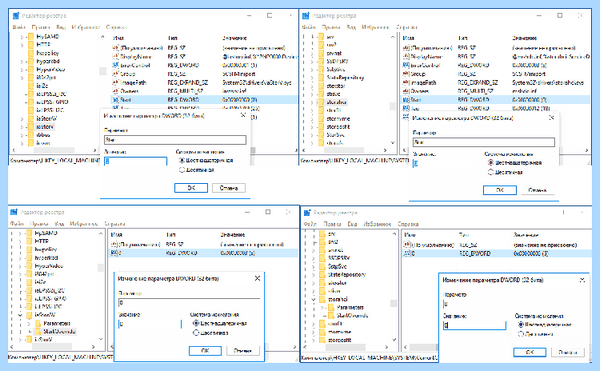Click Cancel in bottom-right dialog
The image size is (600, 371).
tap(567, 352)
